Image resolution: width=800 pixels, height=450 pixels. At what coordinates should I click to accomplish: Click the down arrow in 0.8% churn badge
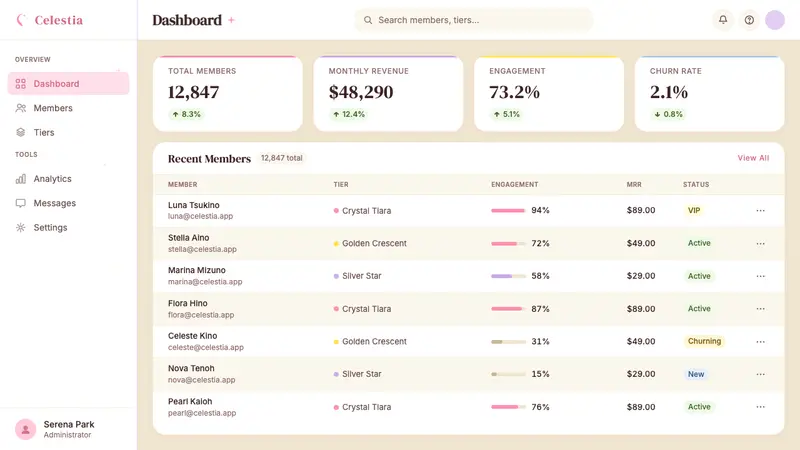(x=658, y=114)
